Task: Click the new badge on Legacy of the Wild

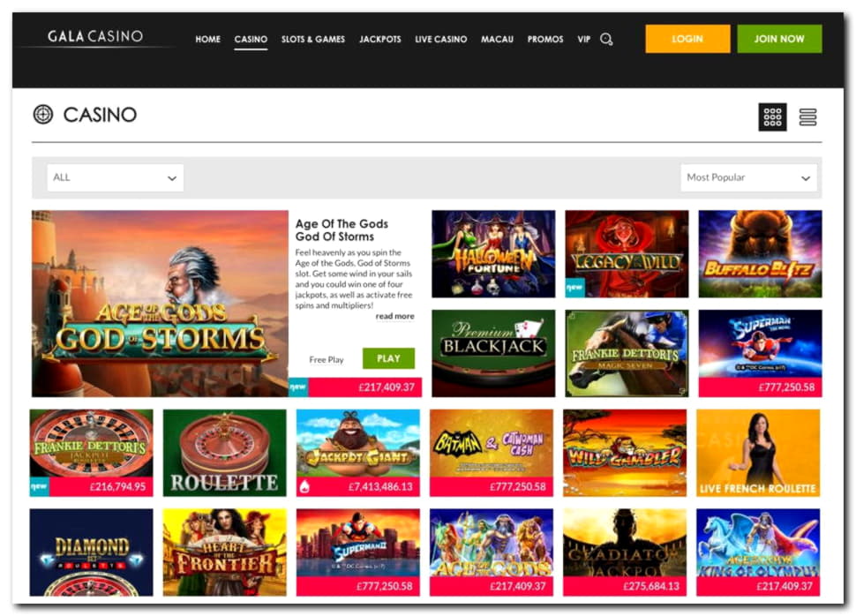Action: 574,287
